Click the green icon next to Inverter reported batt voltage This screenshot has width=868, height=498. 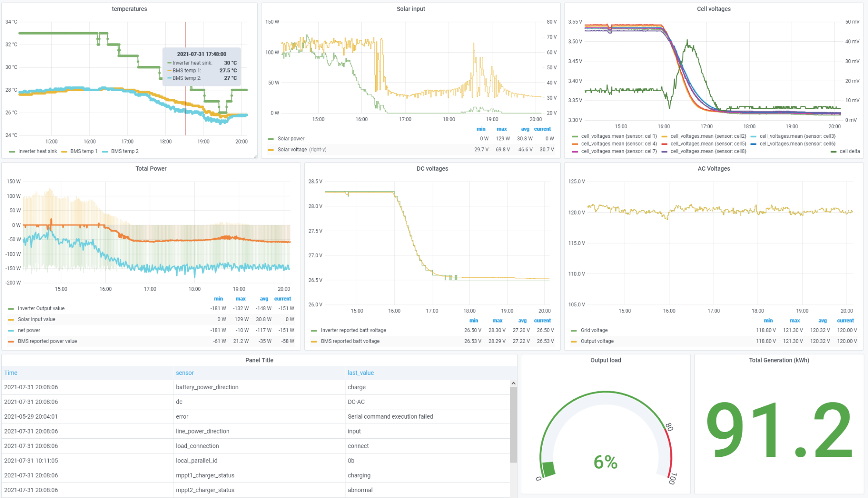pyautogui.click(x=314, y=330)
